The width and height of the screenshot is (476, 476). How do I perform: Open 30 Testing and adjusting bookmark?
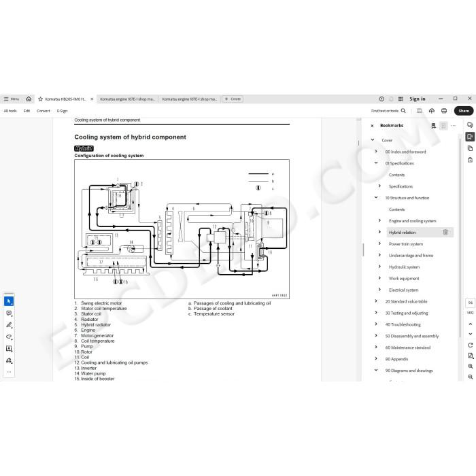click(x=407, y=313)
